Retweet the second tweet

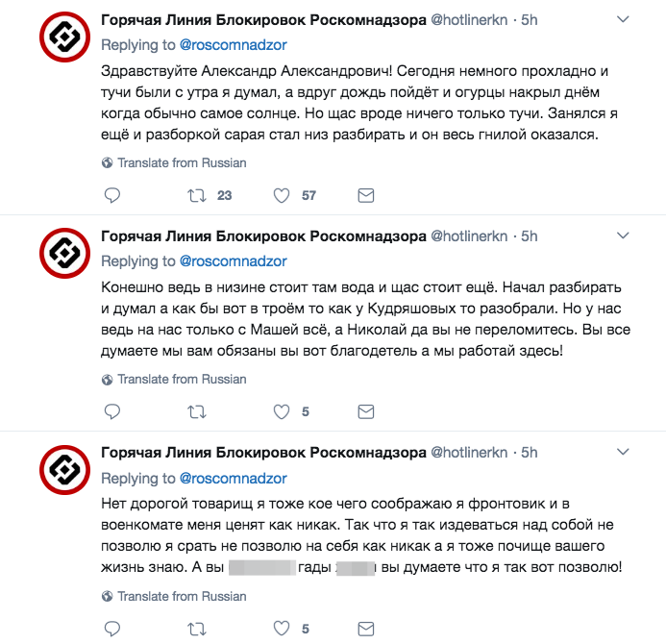pyautogui.click(x=196, y=412)
